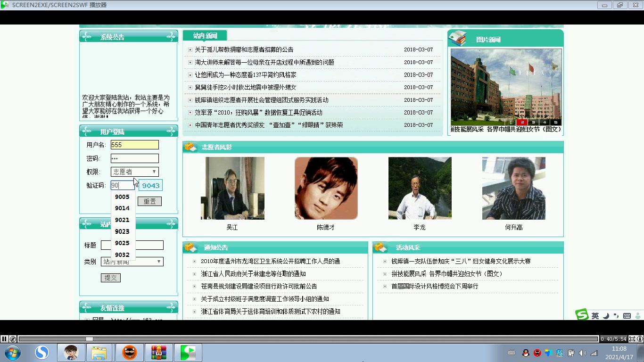Open activity 首届国际设计风格博览会下周举行
Image resolution: width=644 pixels, height=362 pixels.
click(435, 286)
